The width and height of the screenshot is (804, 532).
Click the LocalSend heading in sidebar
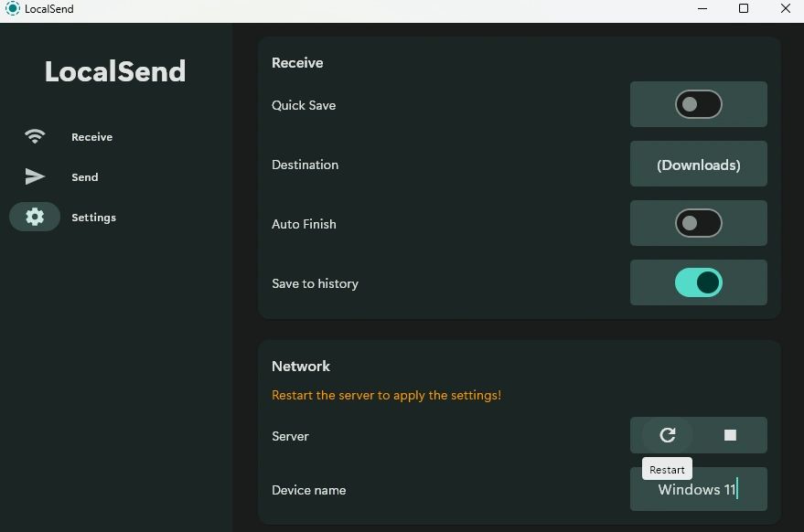pyautogui.click(x=115, y=71)
